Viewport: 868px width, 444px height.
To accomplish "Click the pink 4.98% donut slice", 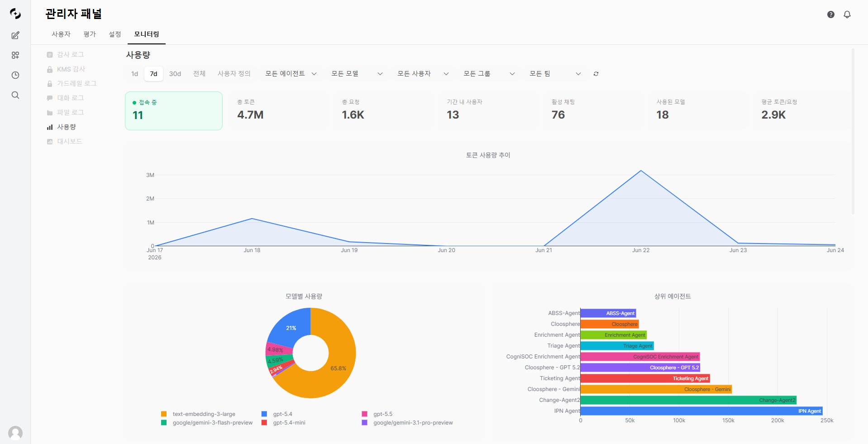I will pos(276,349).
